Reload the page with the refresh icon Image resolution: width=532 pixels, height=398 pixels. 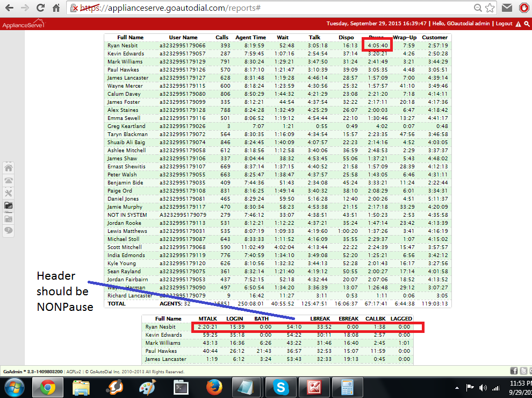pyautogui.click(x=40, y=8)
